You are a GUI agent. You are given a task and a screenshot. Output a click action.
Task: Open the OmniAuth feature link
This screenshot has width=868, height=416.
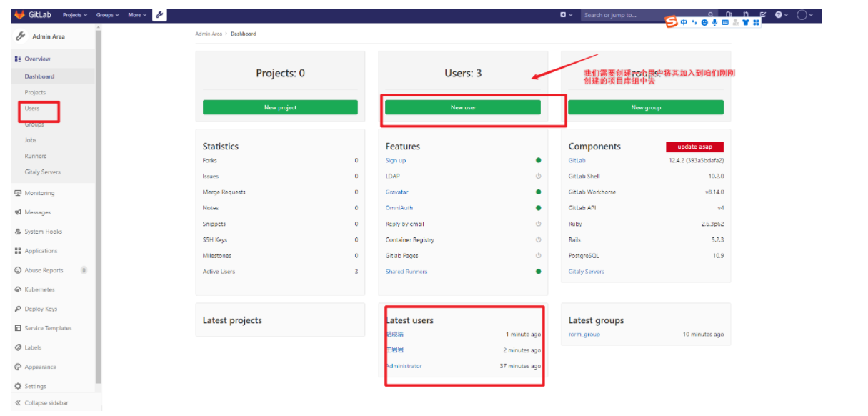pyautogui.click(x=399, y=208)
